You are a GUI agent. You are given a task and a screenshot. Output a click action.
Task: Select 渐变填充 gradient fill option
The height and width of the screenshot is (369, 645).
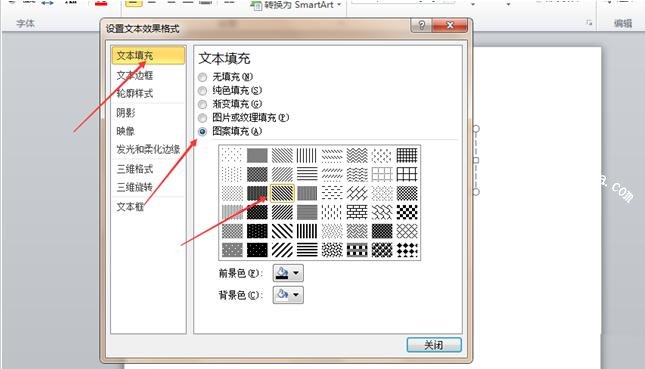pos(202,104)
